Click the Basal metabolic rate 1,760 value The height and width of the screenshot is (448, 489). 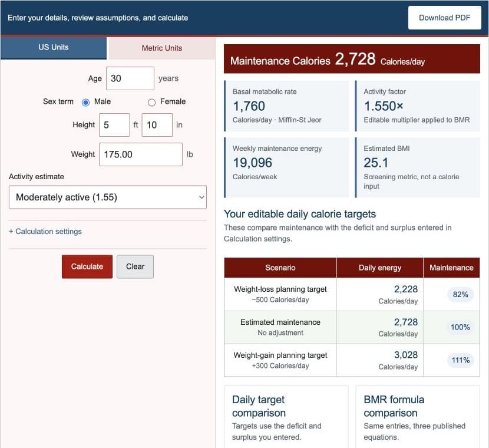pyautogui.click(x=249, y=106)
